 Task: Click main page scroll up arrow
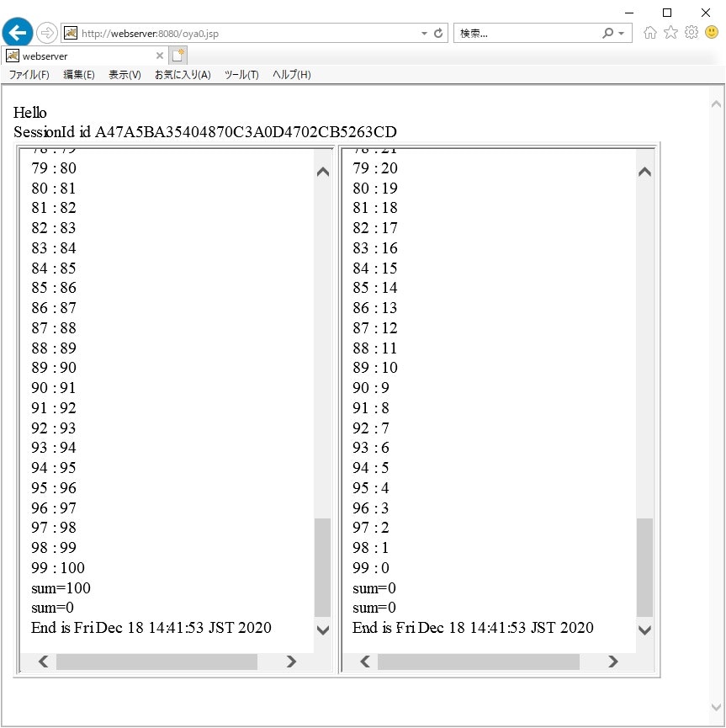(x=716, y=104)
